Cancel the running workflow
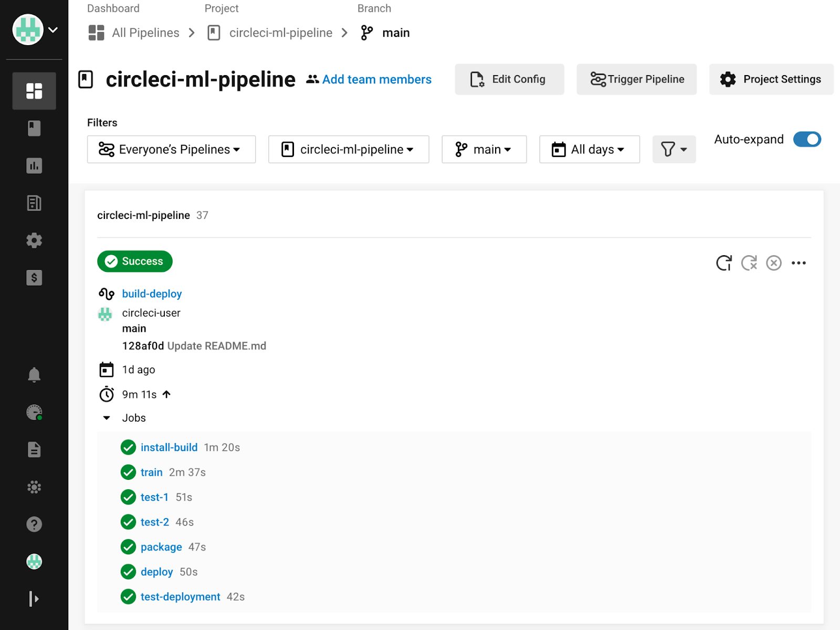 click(x=773, y=263)
